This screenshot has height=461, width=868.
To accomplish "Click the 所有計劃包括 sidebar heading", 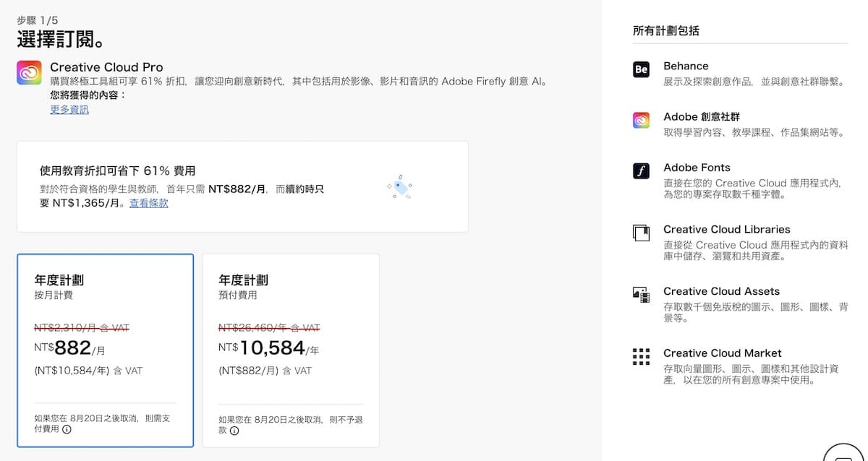I will coord(666,30).
